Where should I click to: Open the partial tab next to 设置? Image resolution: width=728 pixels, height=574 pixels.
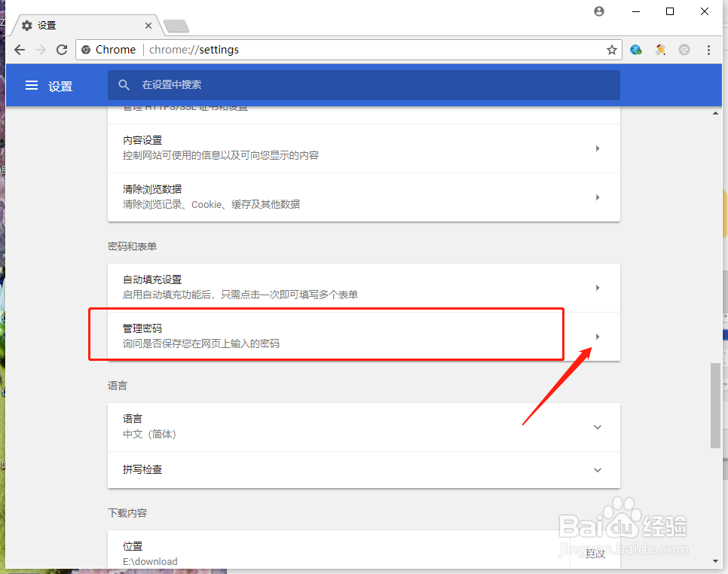coord(176,25)
